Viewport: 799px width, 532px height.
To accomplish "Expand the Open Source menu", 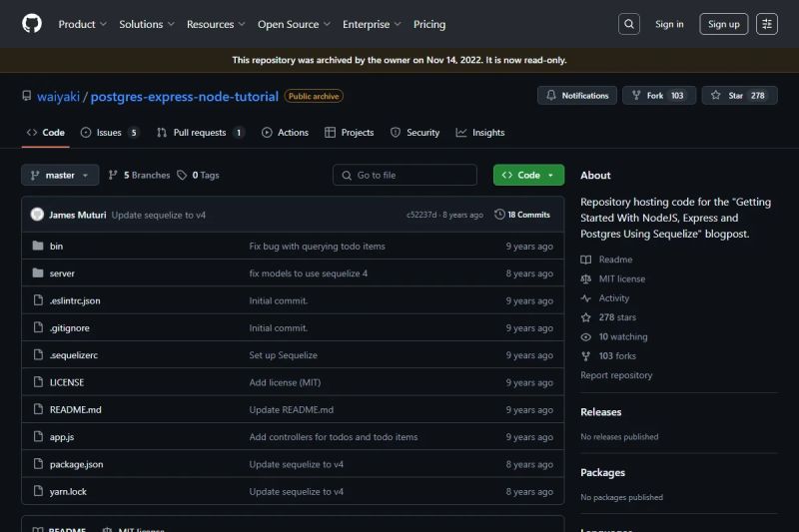I will [294, 24].
